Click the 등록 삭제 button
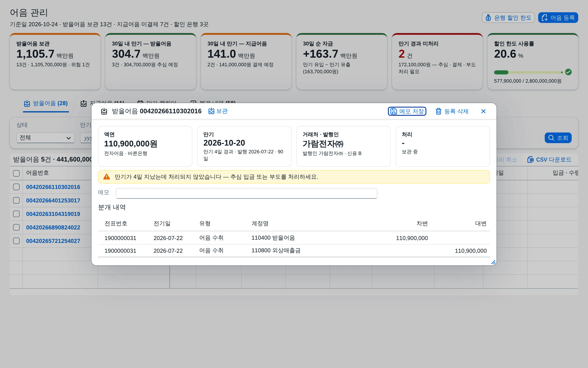The image size is (588, 368). pyautogui.click(x=452, y=111)
